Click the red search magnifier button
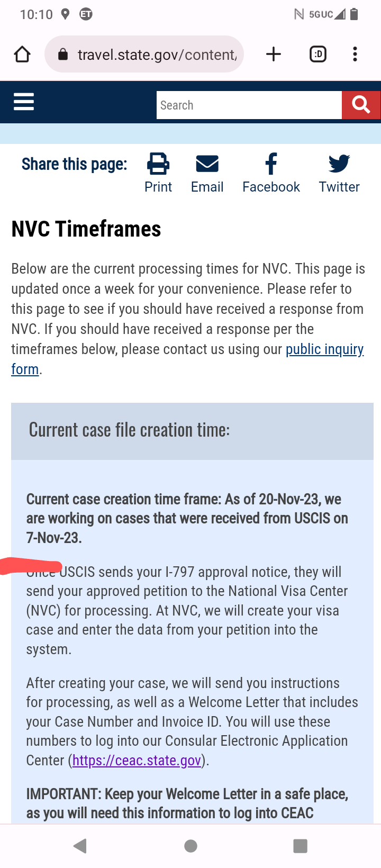Screen dimensions: 381x868 click(x=361, y=105)
